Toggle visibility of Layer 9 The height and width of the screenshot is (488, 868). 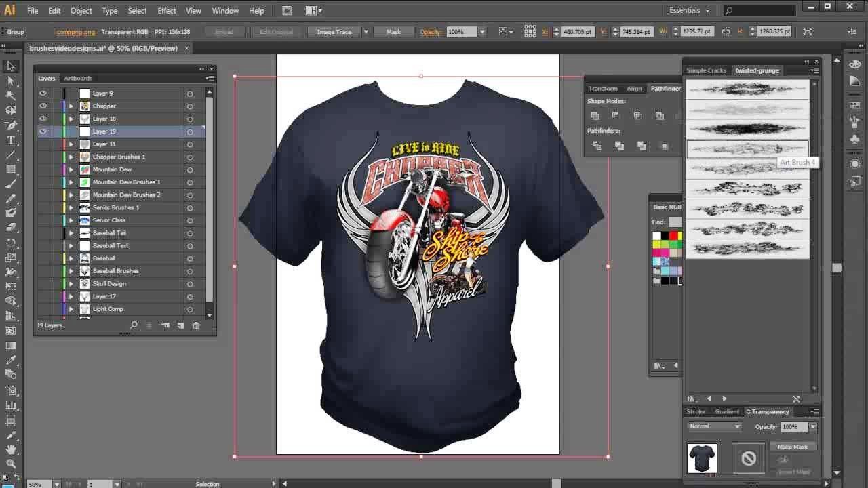43,94
